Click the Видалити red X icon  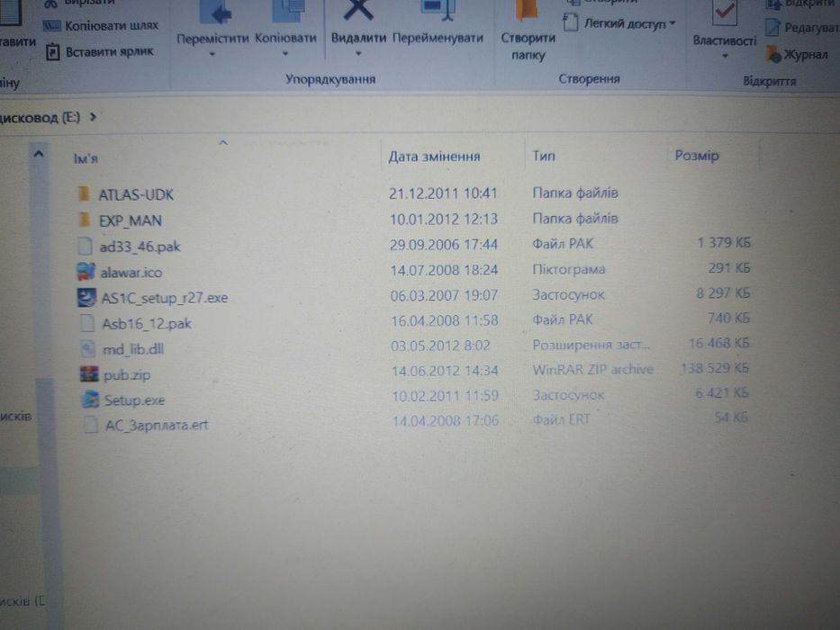click(357, 10)
